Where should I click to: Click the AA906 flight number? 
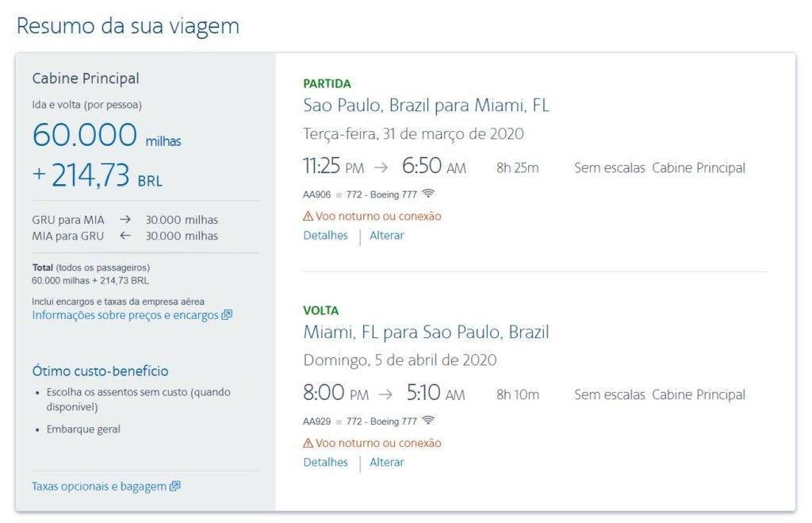pyautogui.click(x=316, y=195)
